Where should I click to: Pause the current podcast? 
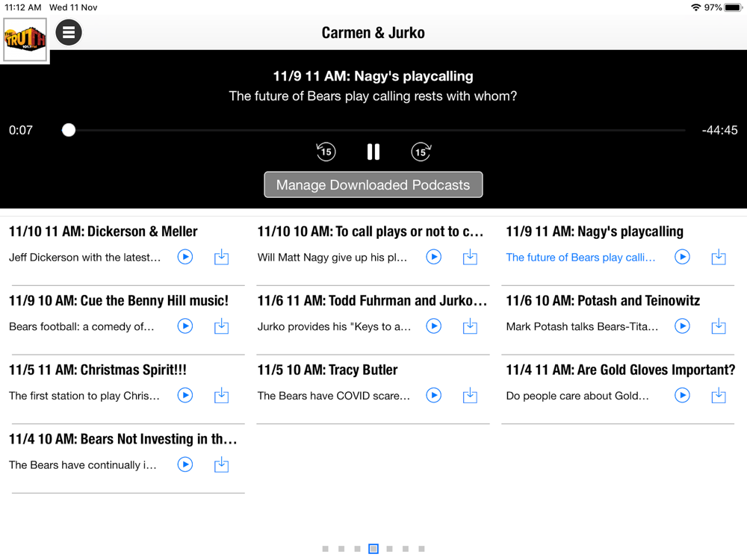coord(373,152)
